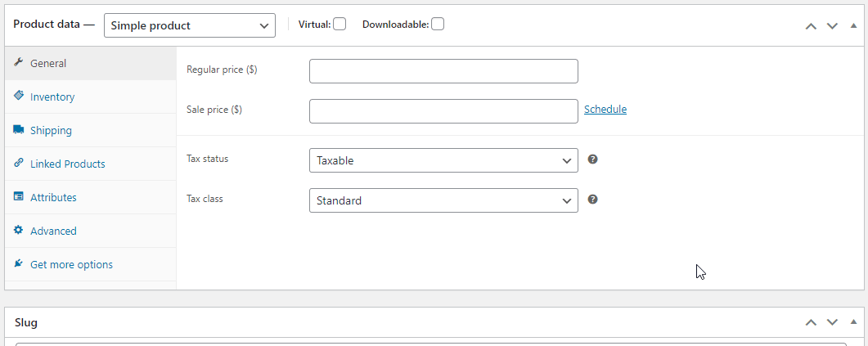The image size is (868, 346).
Task: Open the Shipping tab
Action: pyautogui.click(x=51, y=130)
